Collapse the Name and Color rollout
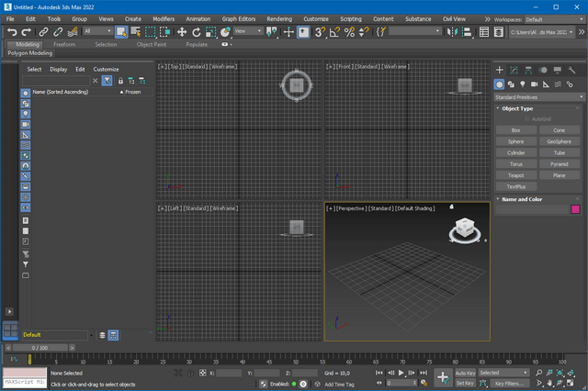Screen dimensions: 588x391 click(522, 198)
